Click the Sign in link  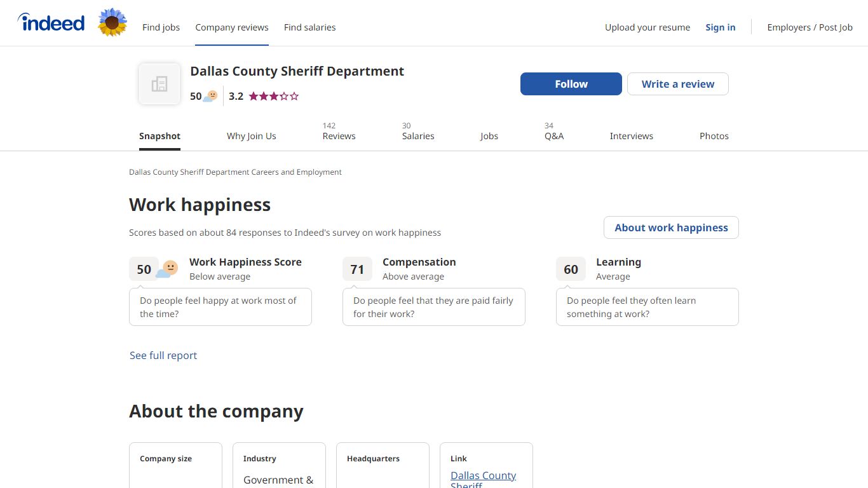720,27
